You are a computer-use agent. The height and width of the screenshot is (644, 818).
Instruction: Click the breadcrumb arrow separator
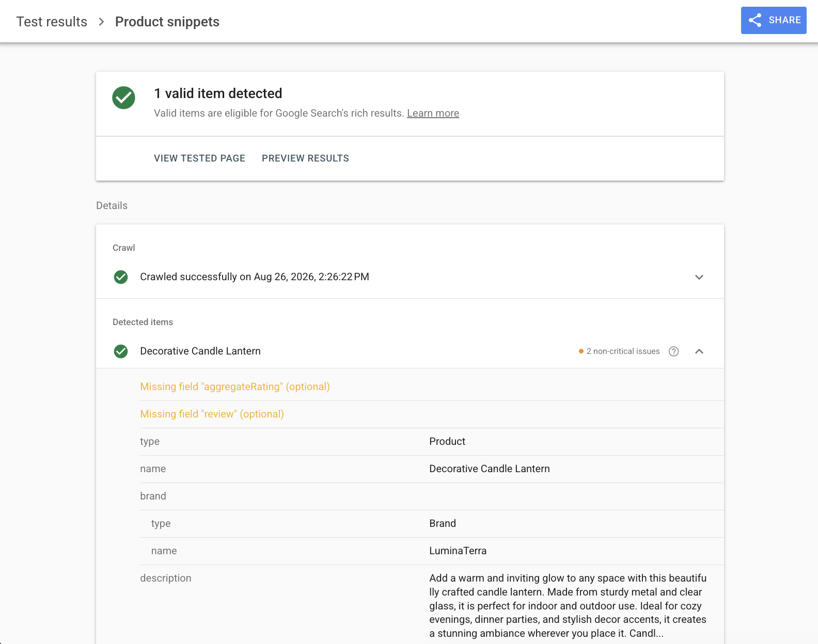(x=101, y=22)
